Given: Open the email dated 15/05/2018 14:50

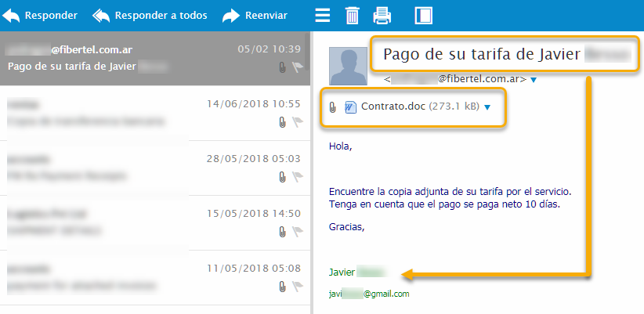Looking at the screenshot, I should (155, 223).
